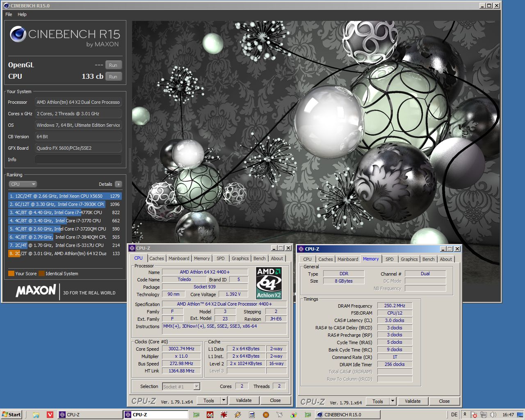The image size is (525, 420).
Task: Run the CPU benchmark
Action: tap(113, 77)
